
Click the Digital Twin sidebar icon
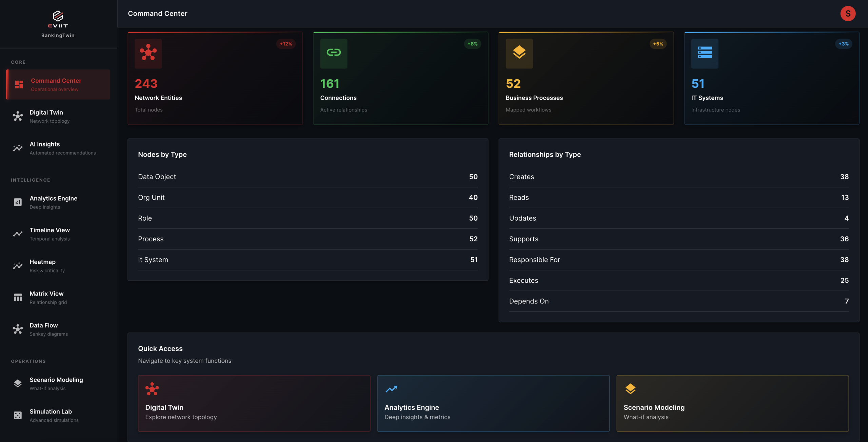[18, 116]
